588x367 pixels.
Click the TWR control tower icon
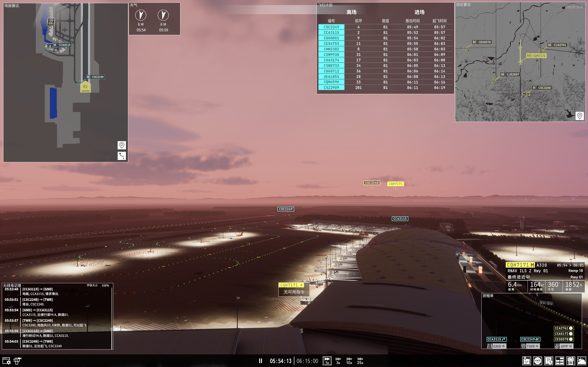(524, 346)
